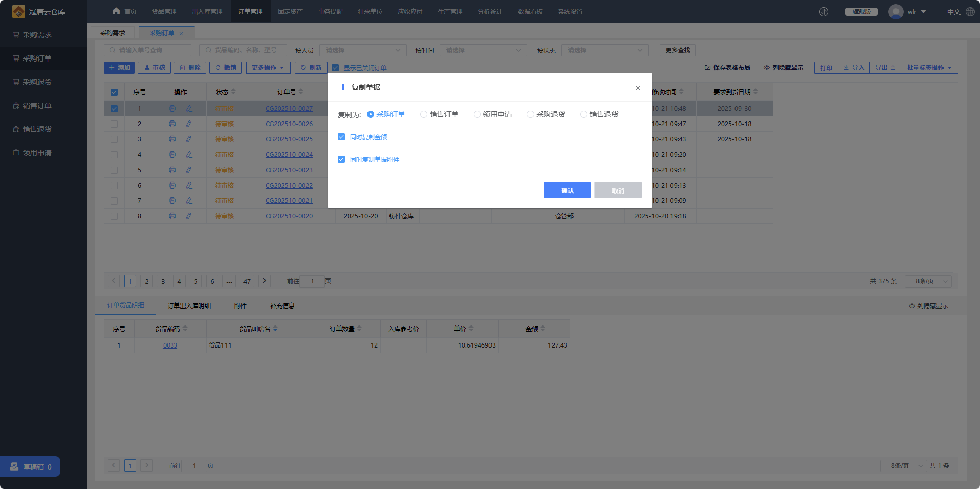Open the 草稿箱 drafts box

coord(31,466)
